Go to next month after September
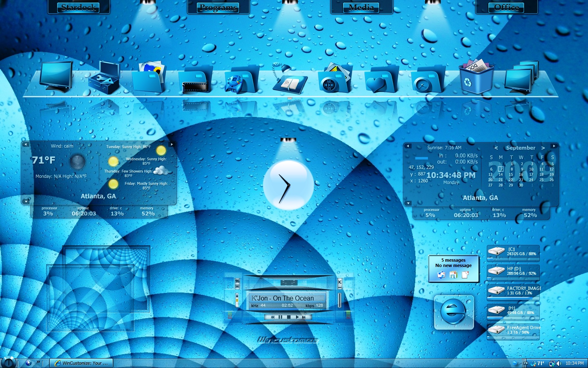 click(543, 148)
